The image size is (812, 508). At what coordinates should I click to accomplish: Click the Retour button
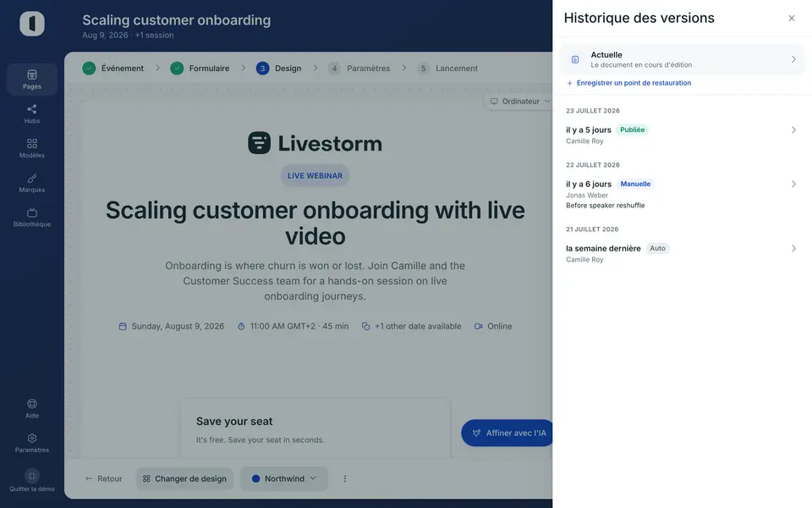(103, 478)
